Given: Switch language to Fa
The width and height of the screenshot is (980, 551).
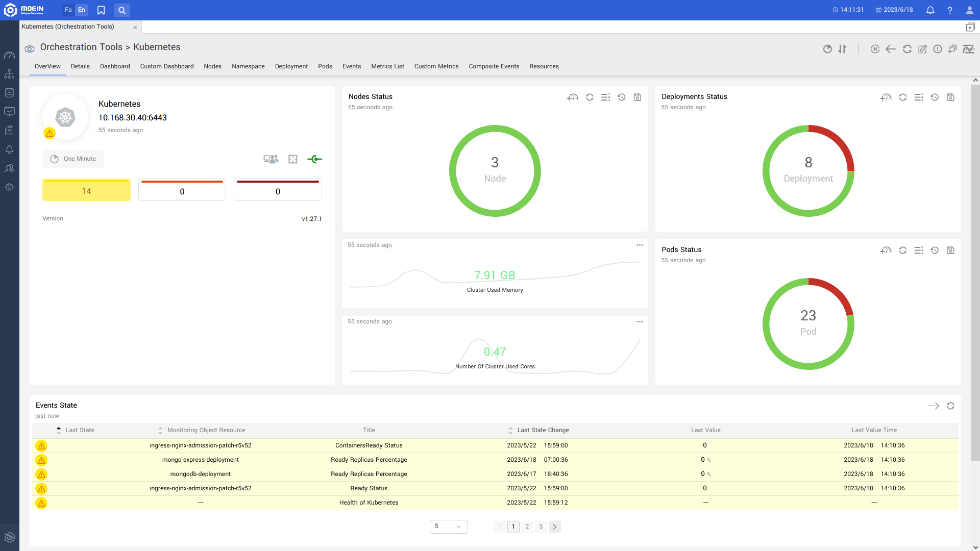Looking at the screenshot, I should coord(68,10).
